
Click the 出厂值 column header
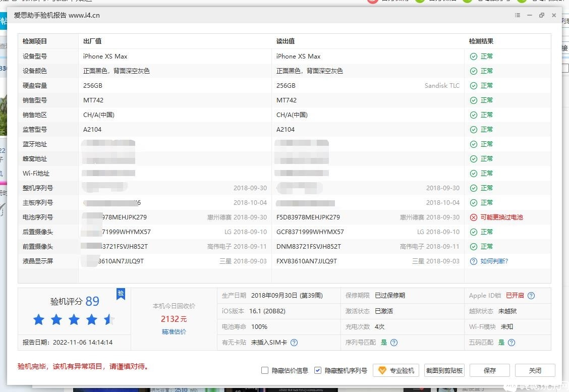coord(92,41)
